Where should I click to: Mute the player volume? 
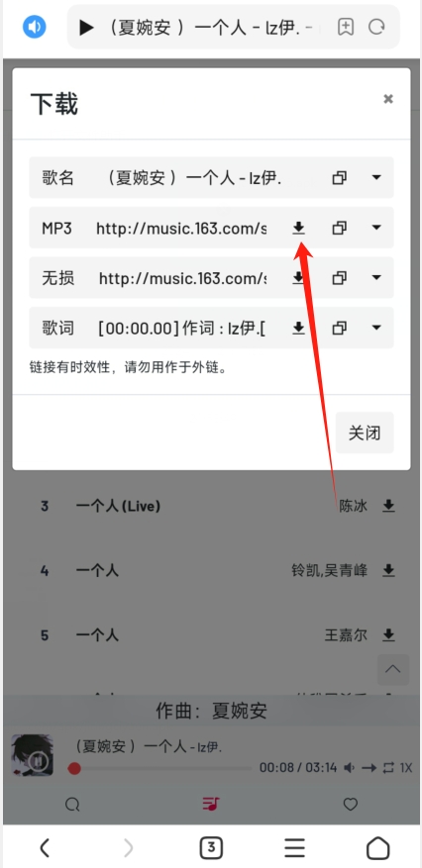pos(349,768)
